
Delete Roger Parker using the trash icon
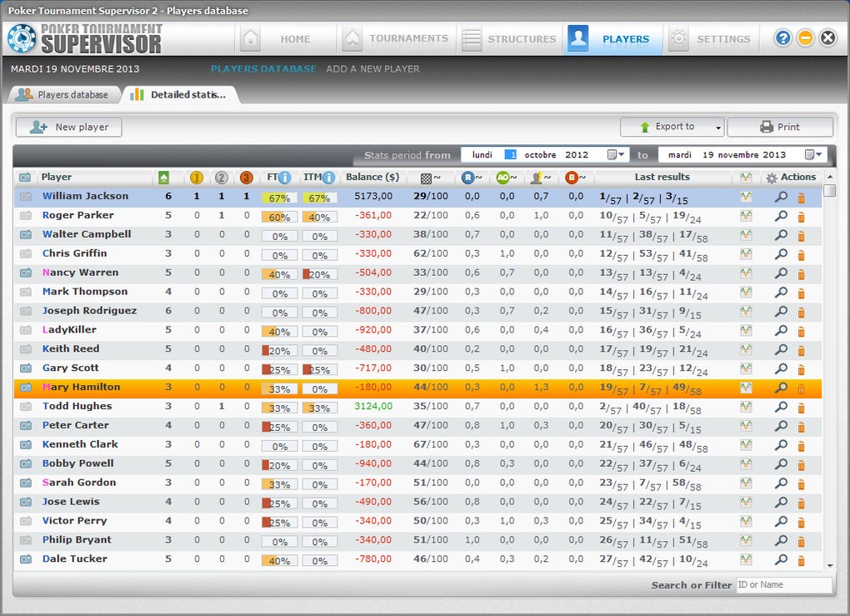coord(801,217)
